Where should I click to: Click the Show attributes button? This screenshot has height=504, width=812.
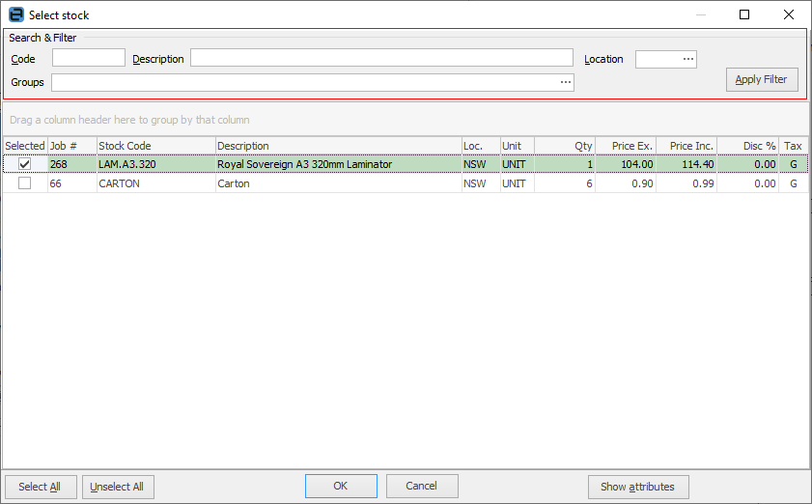638,487
